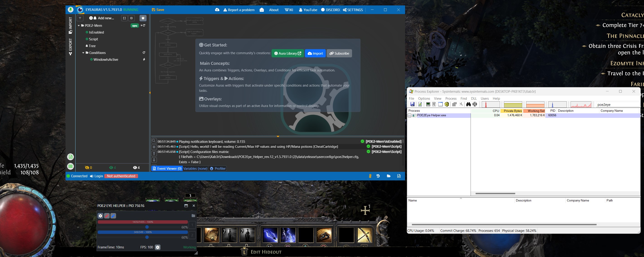644x257 pixels.
Task: Switch to the Variables (none) tab
Action: click(x=195, y=168)
